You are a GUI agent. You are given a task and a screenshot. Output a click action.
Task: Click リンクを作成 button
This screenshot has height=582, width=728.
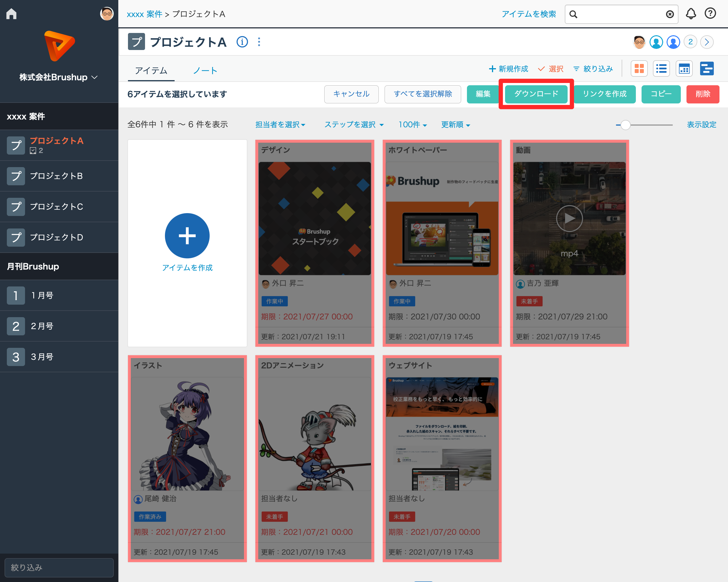click(x=604, y=94)
